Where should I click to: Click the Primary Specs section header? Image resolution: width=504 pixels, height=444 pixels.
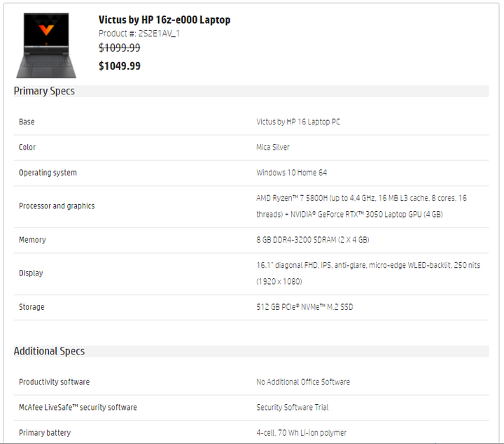pyautogui.click(x=44, y=91)
